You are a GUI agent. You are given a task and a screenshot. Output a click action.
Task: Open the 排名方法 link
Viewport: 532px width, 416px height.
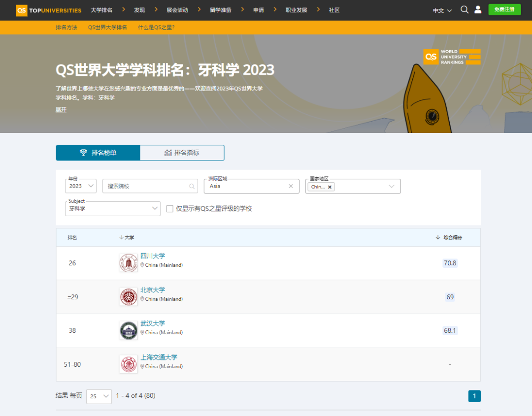coord(66,28)
